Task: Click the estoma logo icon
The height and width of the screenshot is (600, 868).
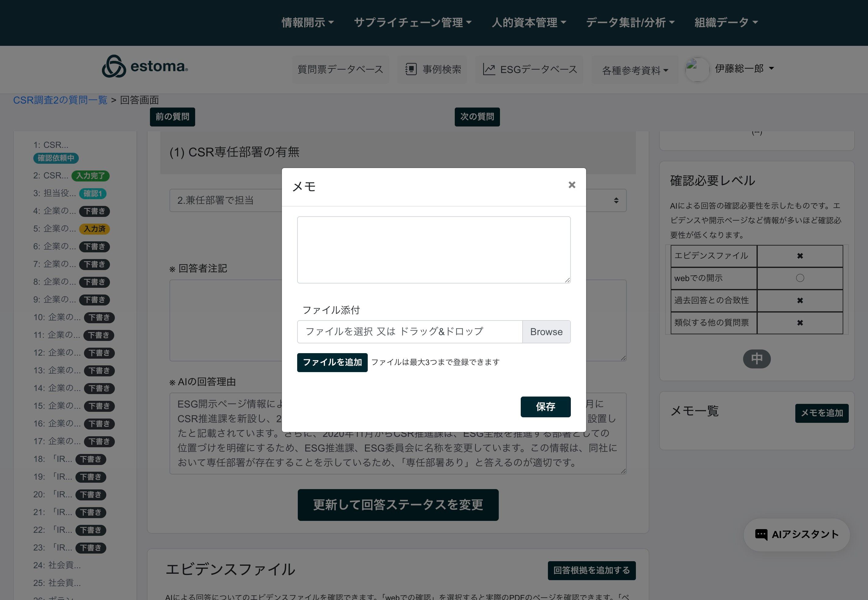Action: click(114, 67)
